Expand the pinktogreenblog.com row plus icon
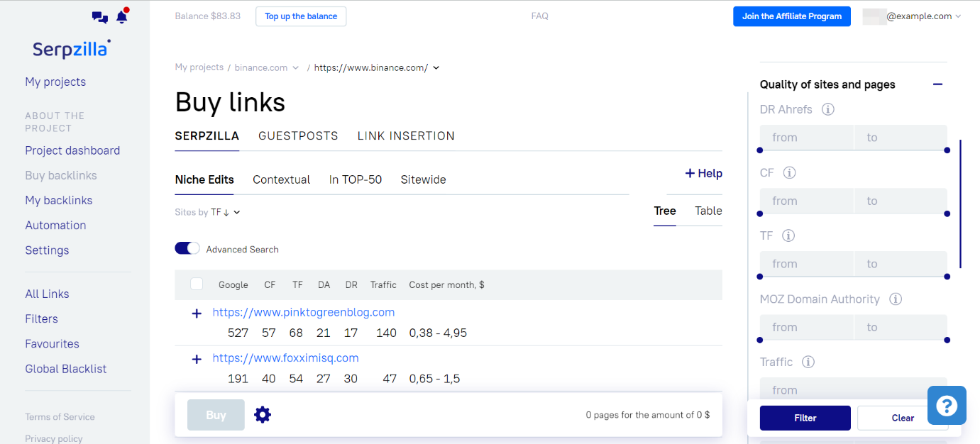Viewport: 980px width, 444px height. pyautogui.click(x=197, y=313)
